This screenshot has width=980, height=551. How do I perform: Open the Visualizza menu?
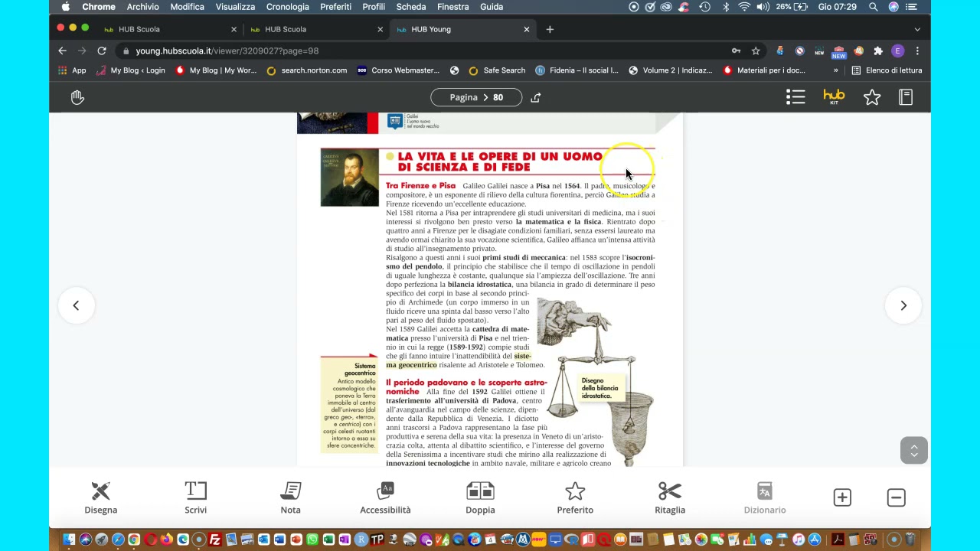pos(235,7)
